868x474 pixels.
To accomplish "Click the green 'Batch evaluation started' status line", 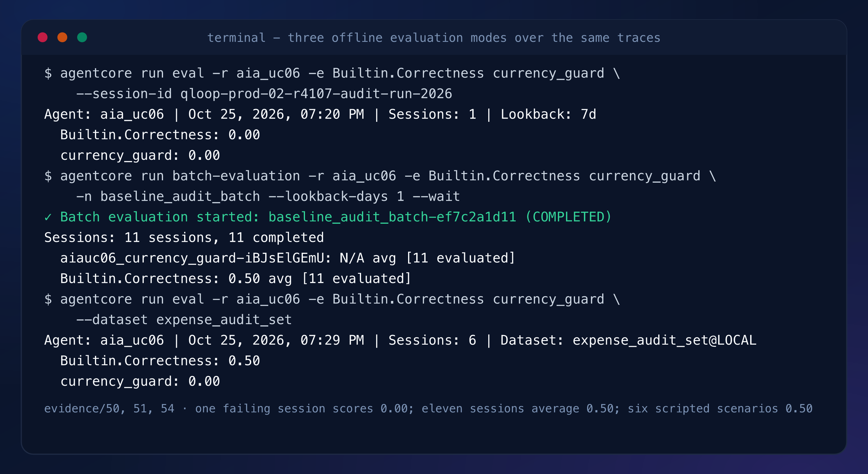I will click(x=328, y=217).
